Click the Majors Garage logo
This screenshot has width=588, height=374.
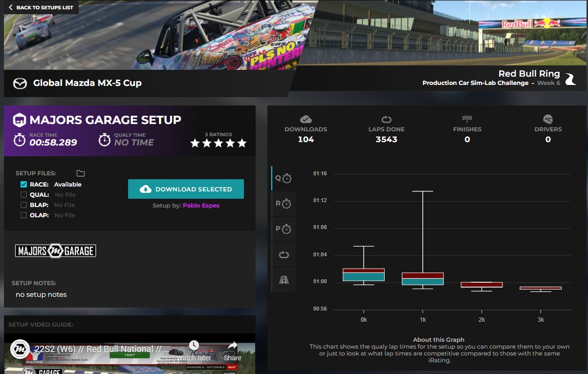point(55,251)
